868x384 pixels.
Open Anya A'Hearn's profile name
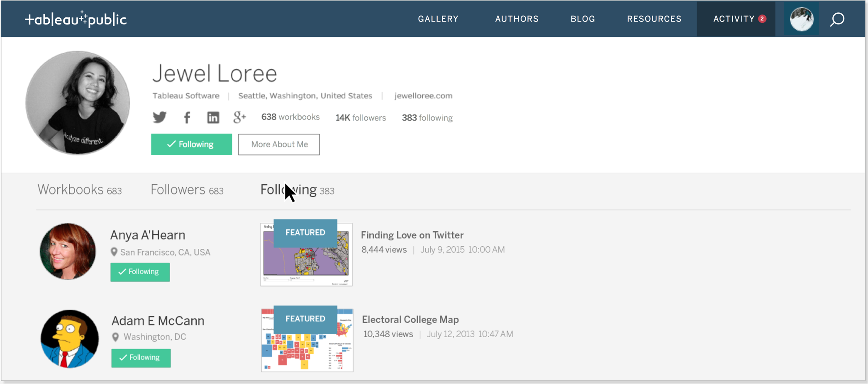click(x=148, y=235)
